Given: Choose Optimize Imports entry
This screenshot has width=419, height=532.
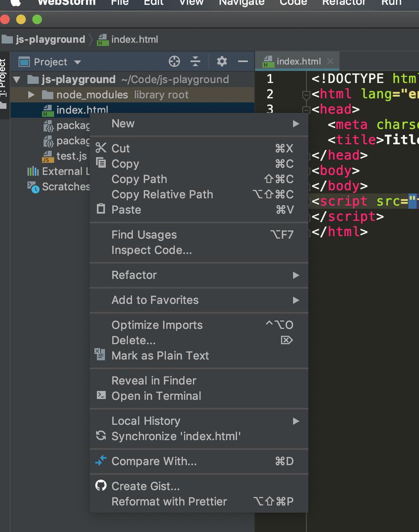Looking at the screenshot, I should 199,325.
